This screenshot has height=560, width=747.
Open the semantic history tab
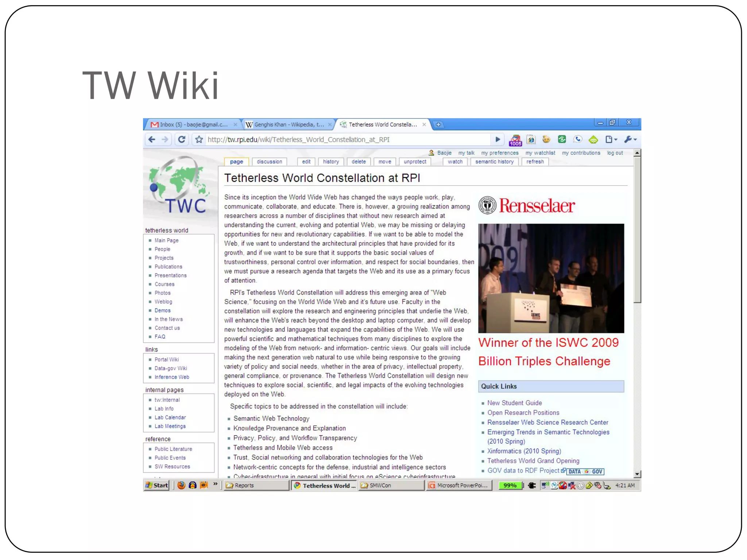(495, 162)
